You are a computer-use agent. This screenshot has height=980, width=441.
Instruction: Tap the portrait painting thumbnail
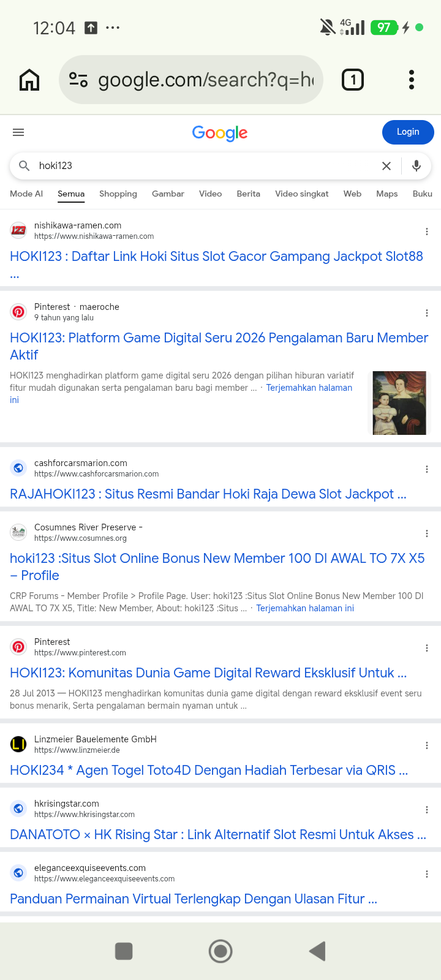(x=399, y=403)
